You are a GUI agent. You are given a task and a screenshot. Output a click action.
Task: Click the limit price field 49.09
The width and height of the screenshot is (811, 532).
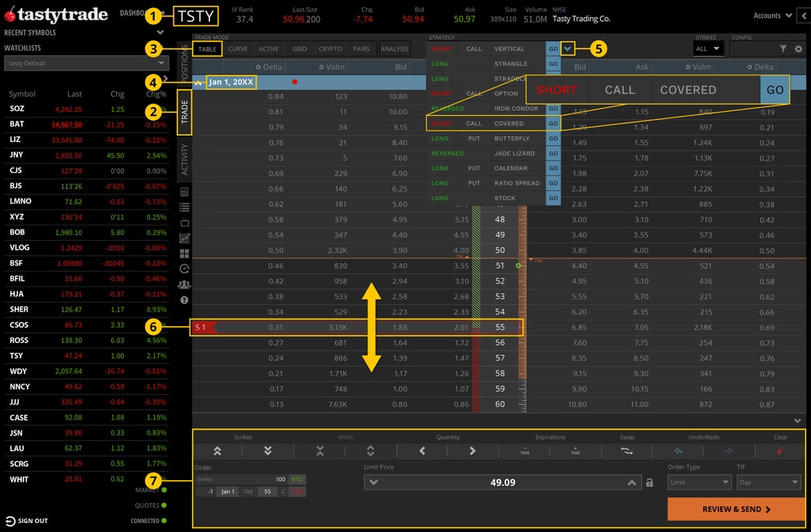pos(502,483)
